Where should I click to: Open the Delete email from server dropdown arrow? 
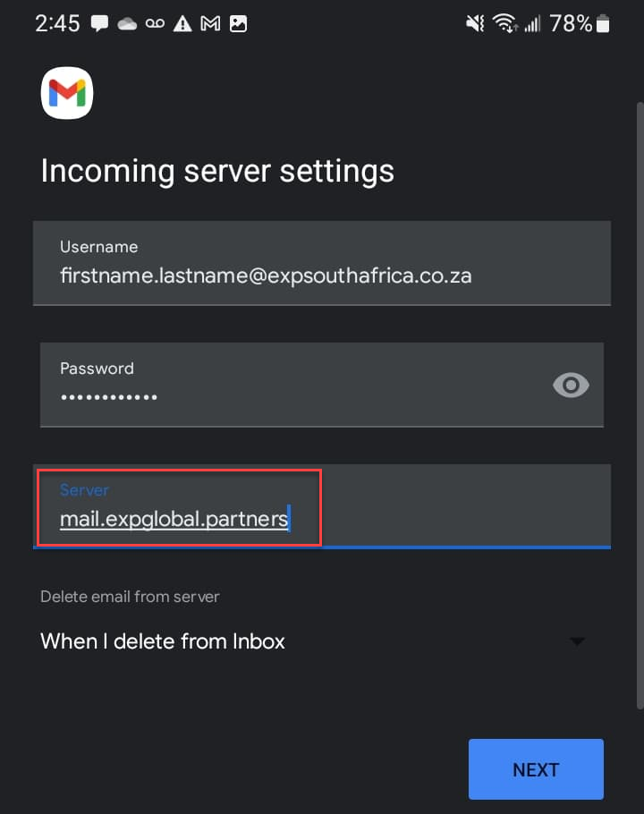point(577,641)
